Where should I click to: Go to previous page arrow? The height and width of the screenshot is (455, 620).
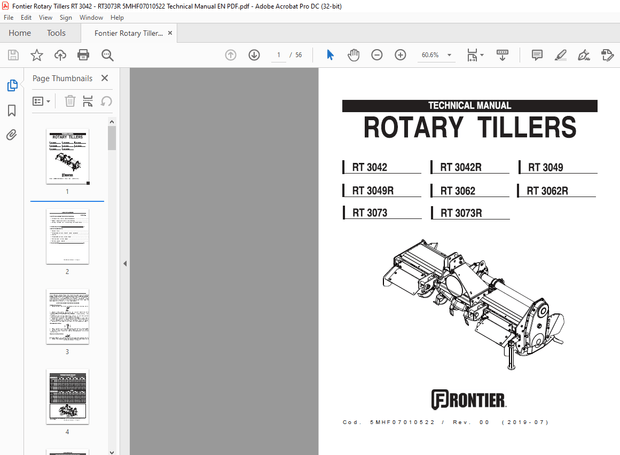pyautogui.click(x=231, y=55)
